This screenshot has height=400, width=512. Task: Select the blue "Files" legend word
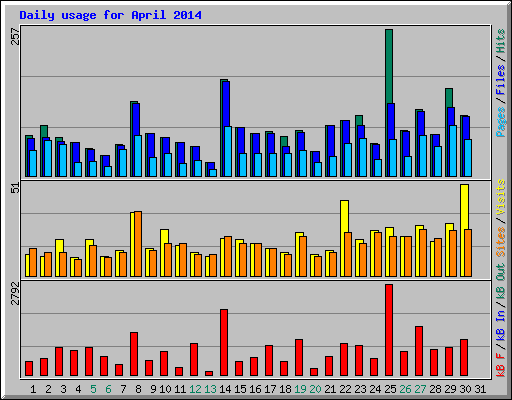(500, 80)
